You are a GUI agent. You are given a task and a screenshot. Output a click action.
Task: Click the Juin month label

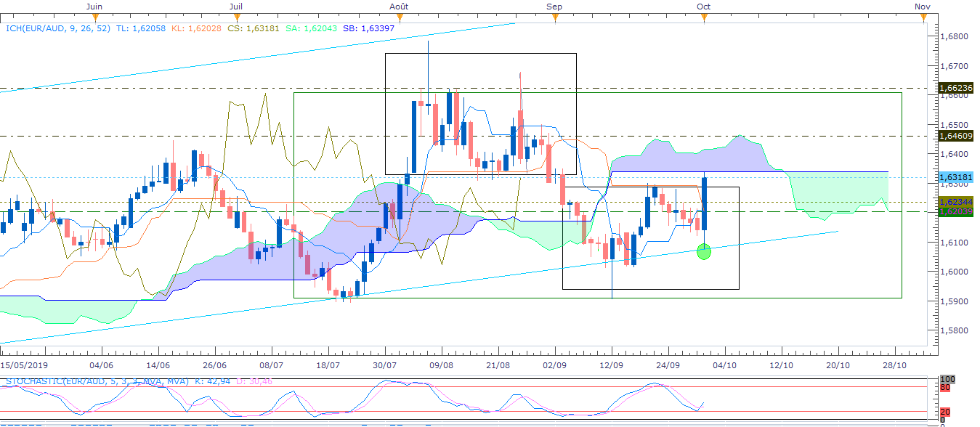[x=94, y=6]
